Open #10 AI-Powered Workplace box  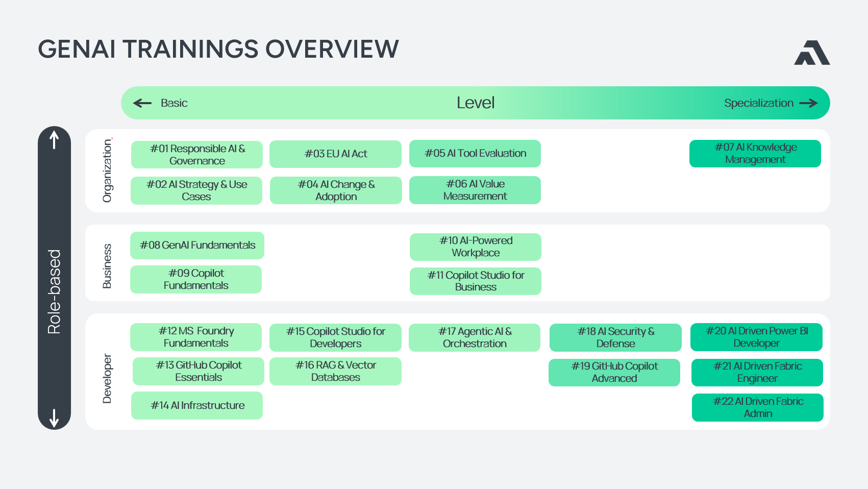pyautogui.click(x=476, y=247)
